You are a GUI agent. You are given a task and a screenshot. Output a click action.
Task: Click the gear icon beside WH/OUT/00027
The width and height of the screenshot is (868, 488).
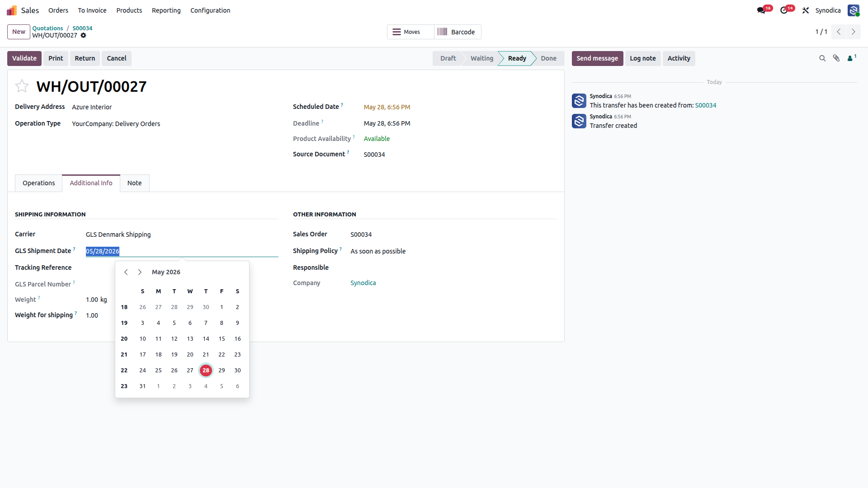(83, 35)
